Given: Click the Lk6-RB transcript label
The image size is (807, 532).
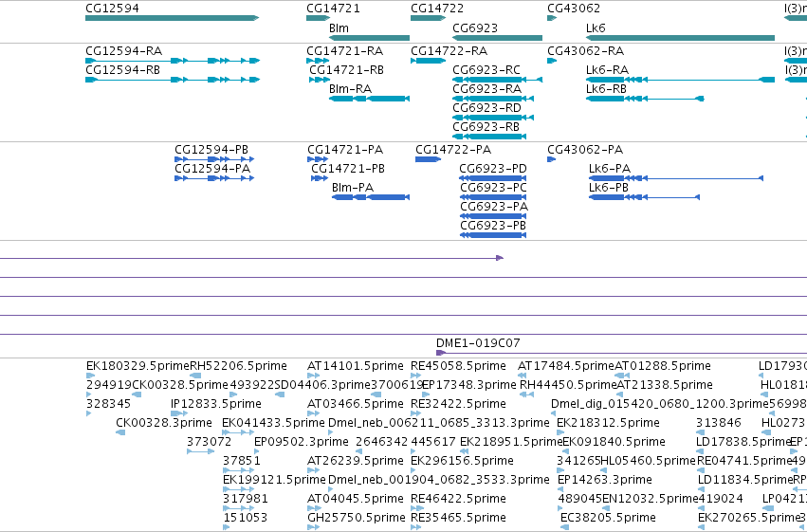Looking at the screenshot, I should [x=606, y=89].
